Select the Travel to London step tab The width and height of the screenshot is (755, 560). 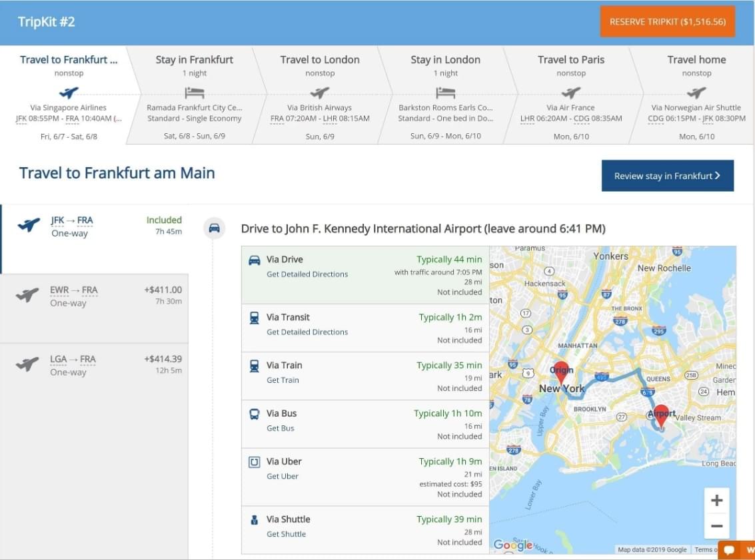320,95
